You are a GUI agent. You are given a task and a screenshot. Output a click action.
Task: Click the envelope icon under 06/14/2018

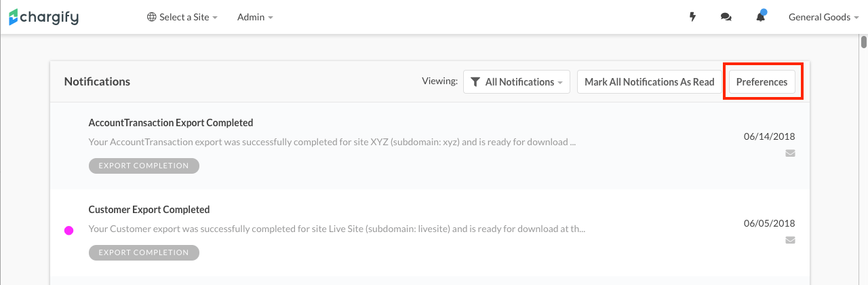790,153
